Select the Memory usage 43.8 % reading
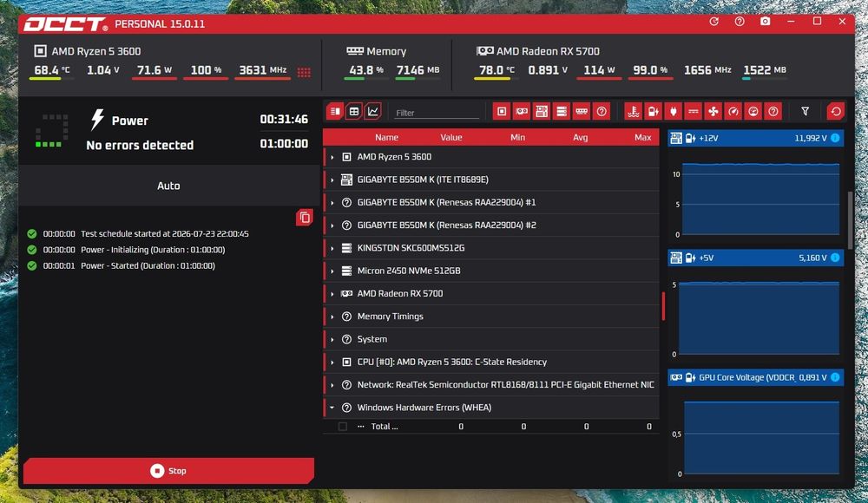This screenshot has width=868, height=503. 366,70
